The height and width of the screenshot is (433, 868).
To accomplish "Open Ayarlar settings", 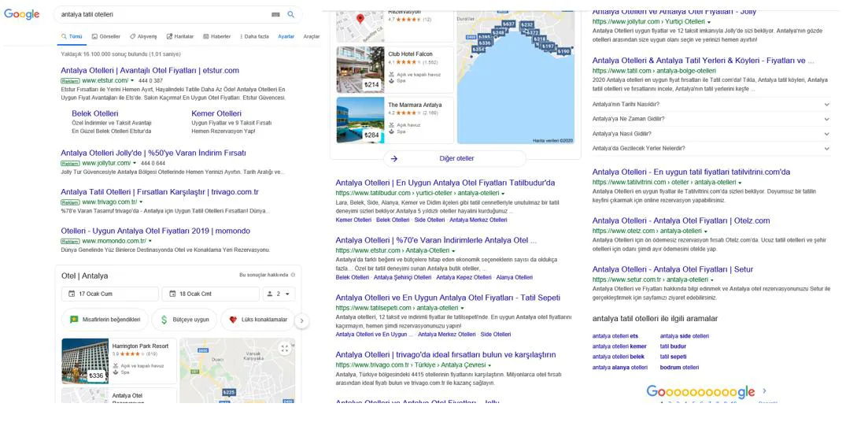I will point(286,36).
